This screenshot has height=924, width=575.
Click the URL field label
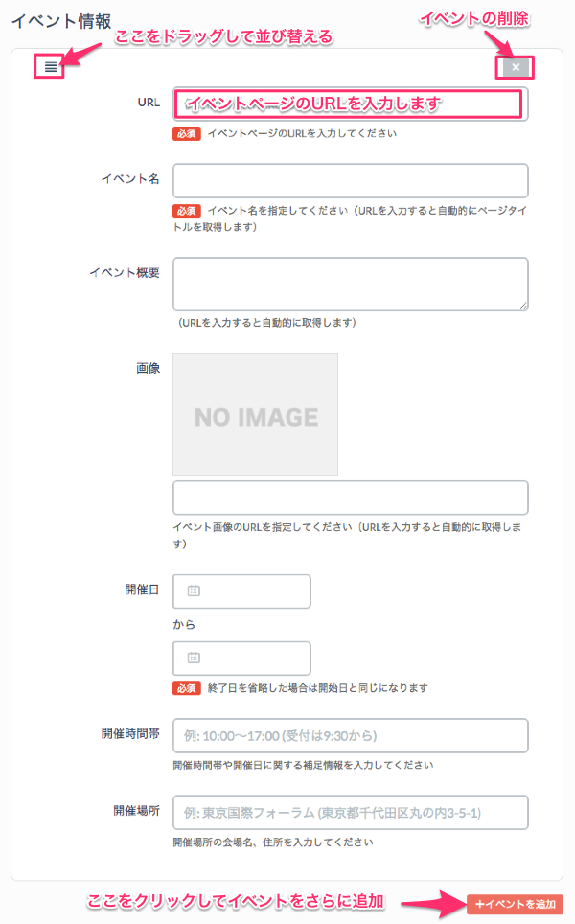tap(149, 102)
